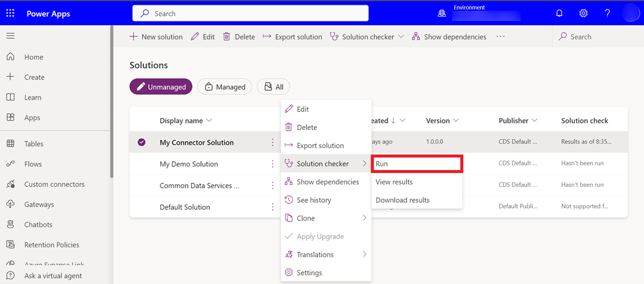Click the New solution button

(x=156, y=37)
